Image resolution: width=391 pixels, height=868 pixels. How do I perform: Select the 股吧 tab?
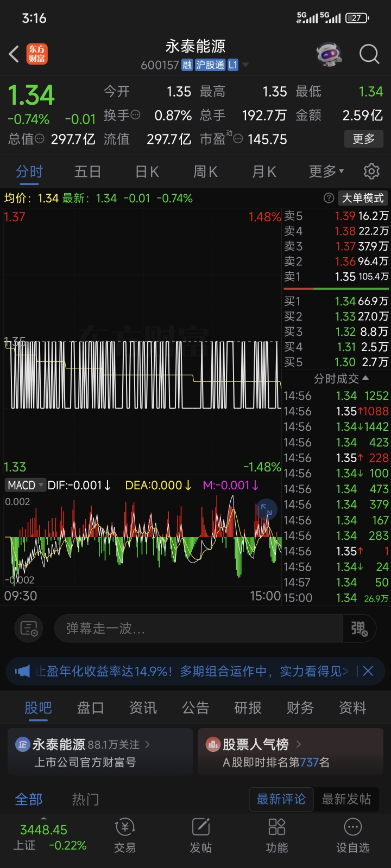coord(38,707)
